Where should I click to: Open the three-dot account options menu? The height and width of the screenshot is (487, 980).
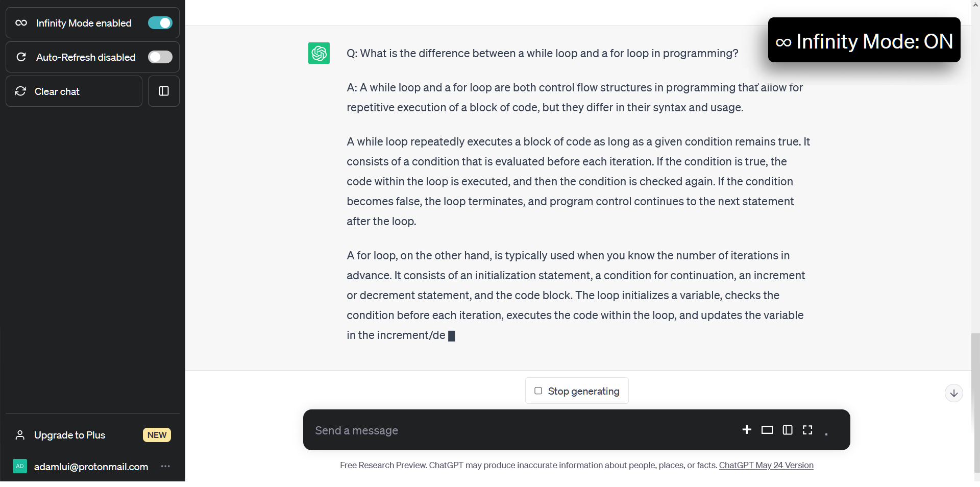coord(165,466)
